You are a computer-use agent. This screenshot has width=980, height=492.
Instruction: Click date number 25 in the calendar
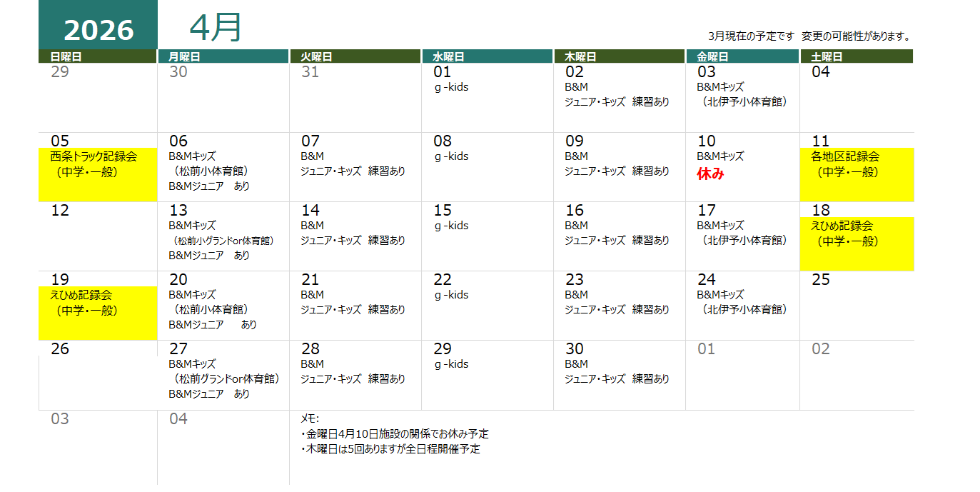(821, 280)
